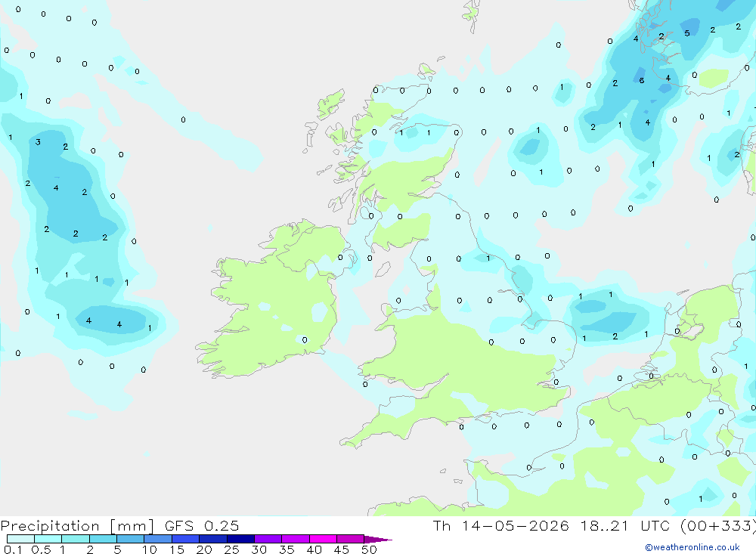The height and width of the screenshot is (554, 756).
Task: Click the weatheronline.co.uk copyright link
Action: coord(692,546)
